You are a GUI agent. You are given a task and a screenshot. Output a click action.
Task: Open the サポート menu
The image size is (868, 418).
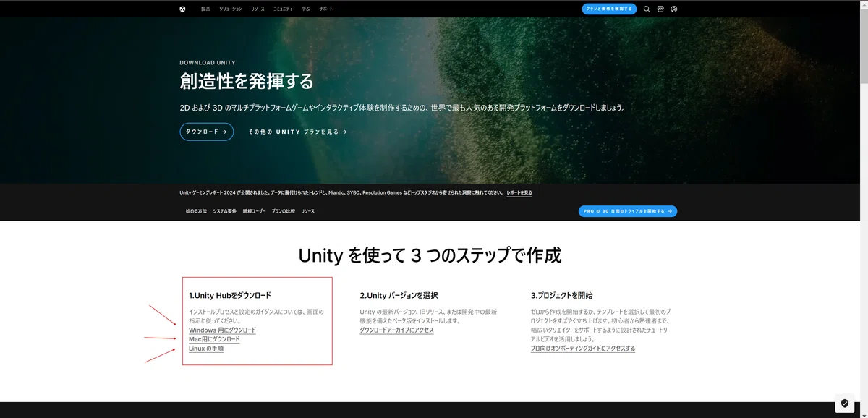pos(326,9)
